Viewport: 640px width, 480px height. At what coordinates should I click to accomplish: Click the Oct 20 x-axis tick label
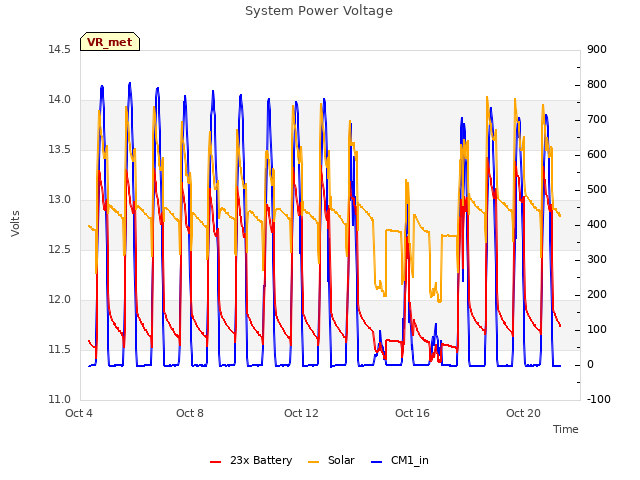point(523,413)
